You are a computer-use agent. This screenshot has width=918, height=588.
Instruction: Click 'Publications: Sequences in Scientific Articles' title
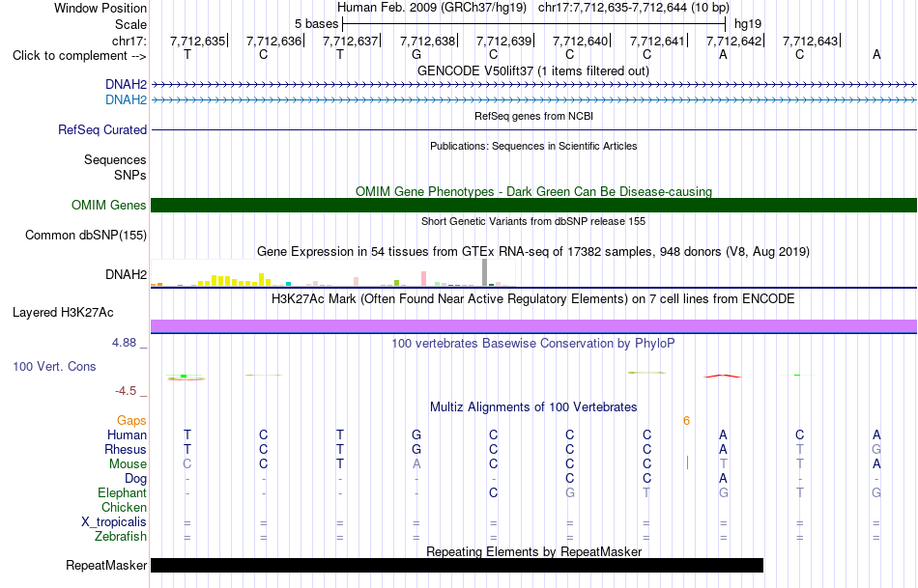tap(533, 146)
